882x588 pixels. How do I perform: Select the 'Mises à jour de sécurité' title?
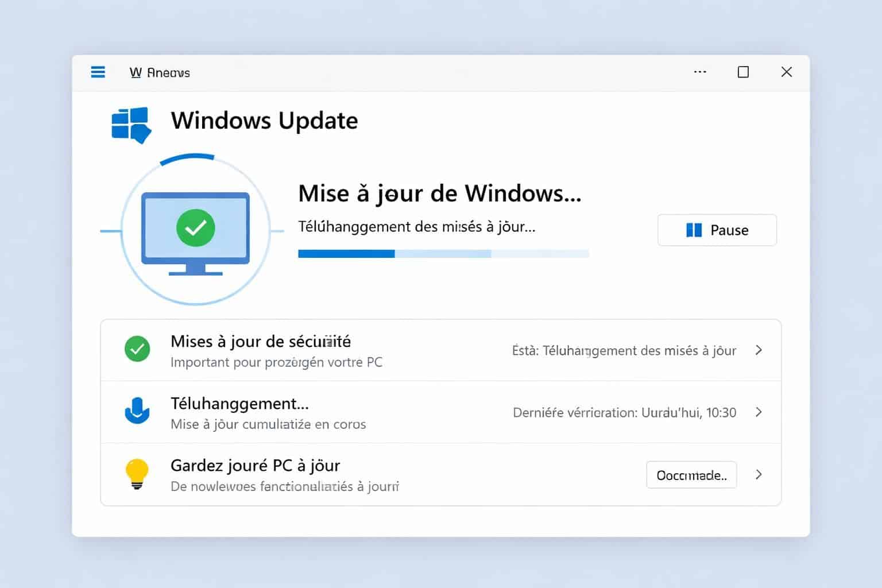tap(261, 342)
